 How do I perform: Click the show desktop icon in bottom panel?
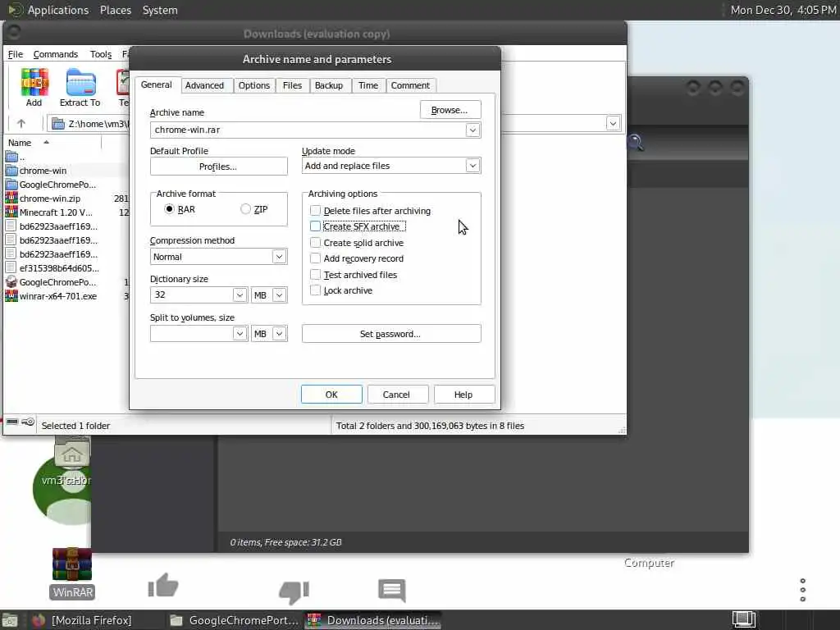pyautogui.click(x=10, y=621)
